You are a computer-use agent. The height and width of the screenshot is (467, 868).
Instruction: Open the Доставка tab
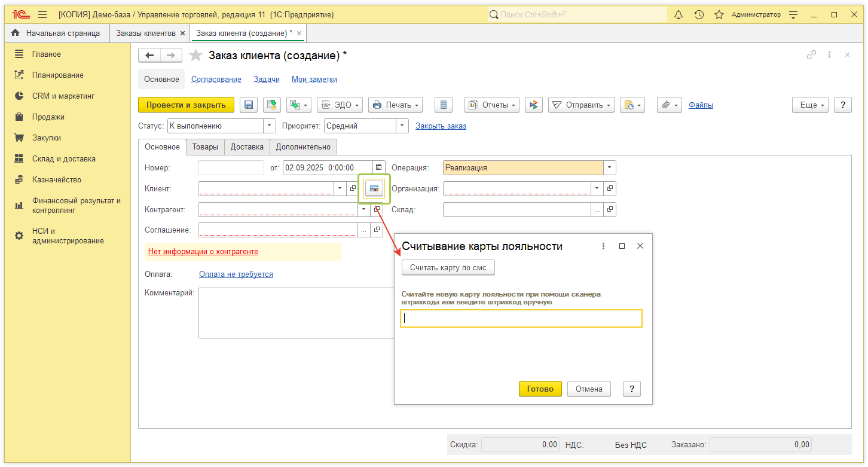pyautogui.click(x=247, y=146)
